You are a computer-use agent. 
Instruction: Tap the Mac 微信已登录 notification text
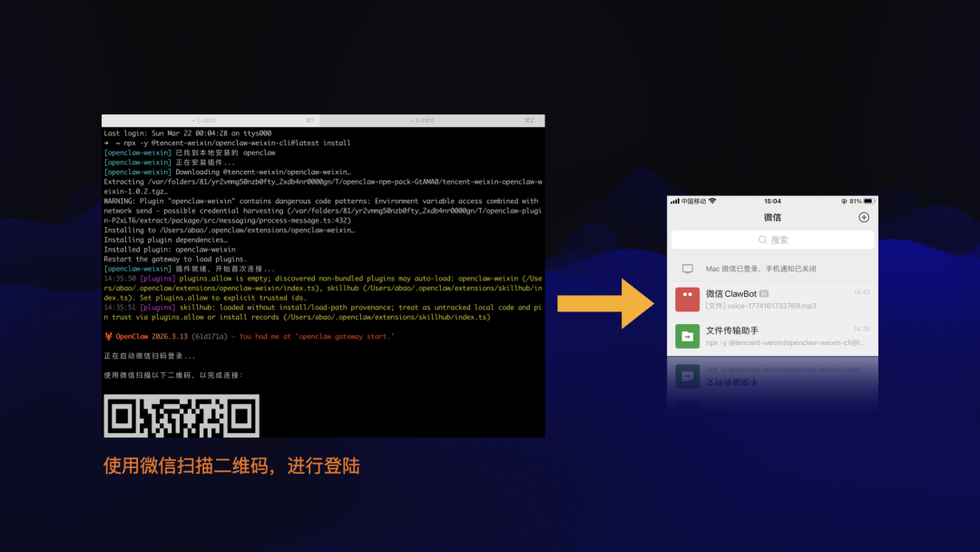[x=760, y=269]
